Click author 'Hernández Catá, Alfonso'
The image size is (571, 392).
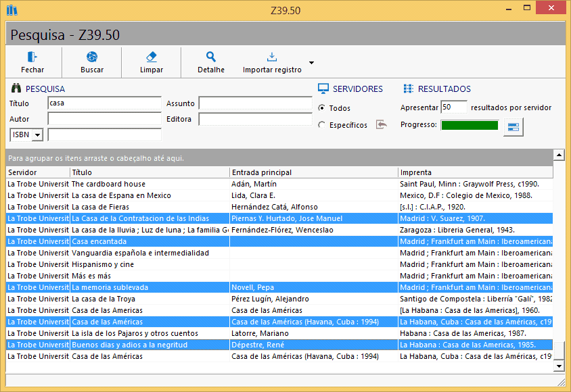[275, 207]
